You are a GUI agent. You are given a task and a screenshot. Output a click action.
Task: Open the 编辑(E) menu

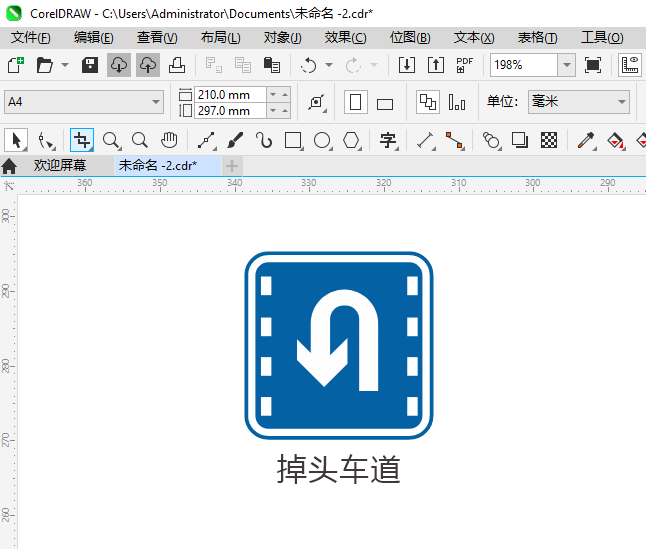(x=94, y=37)
